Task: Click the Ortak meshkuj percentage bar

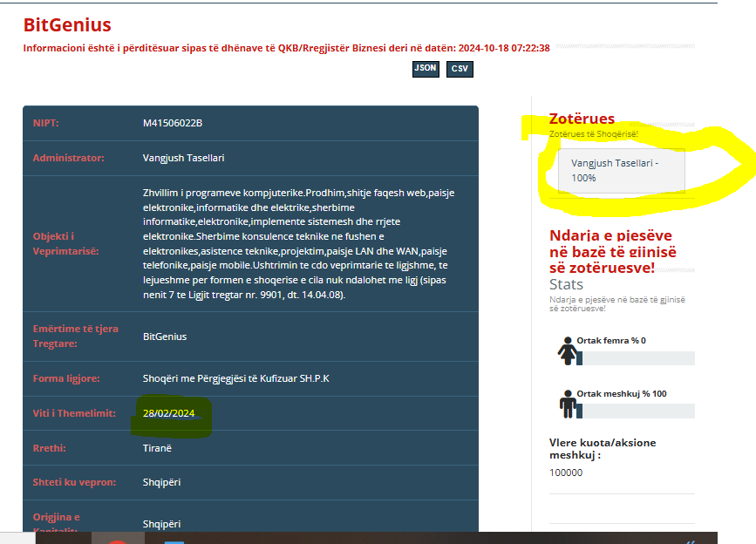Action: point(636,411)
